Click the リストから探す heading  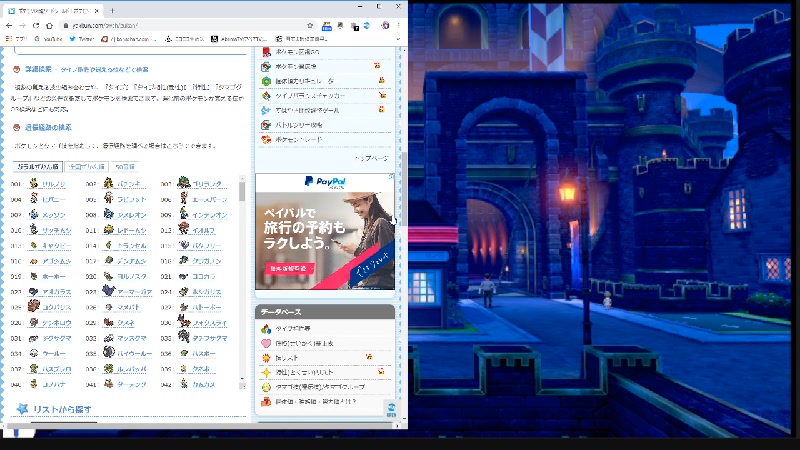tap(62, 409)
